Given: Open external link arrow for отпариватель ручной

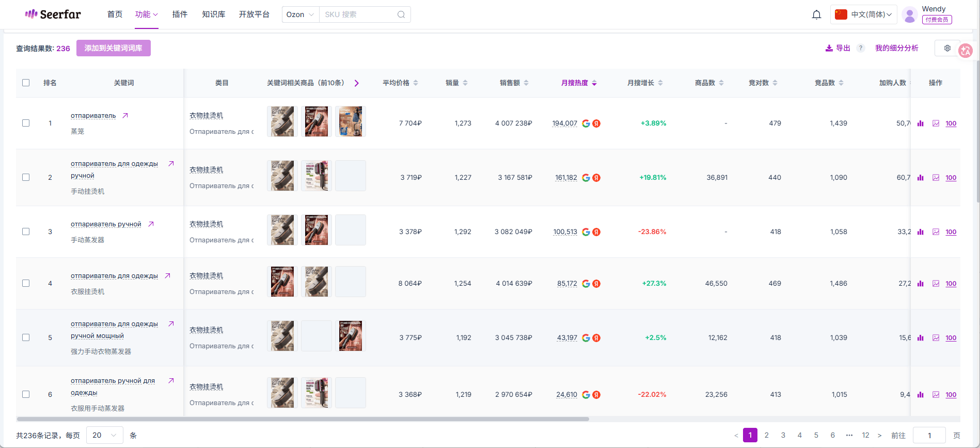Looking at the screenshot, I should [151, 224].
